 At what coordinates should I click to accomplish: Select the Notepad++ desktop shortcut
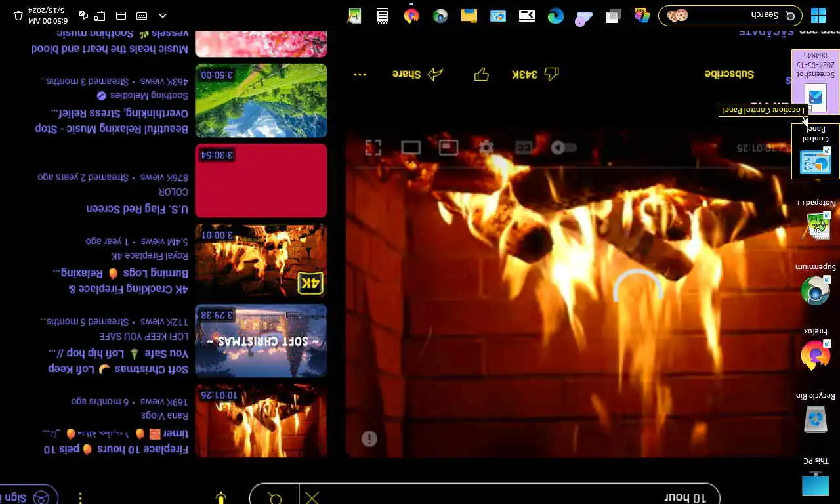[816, 220]
